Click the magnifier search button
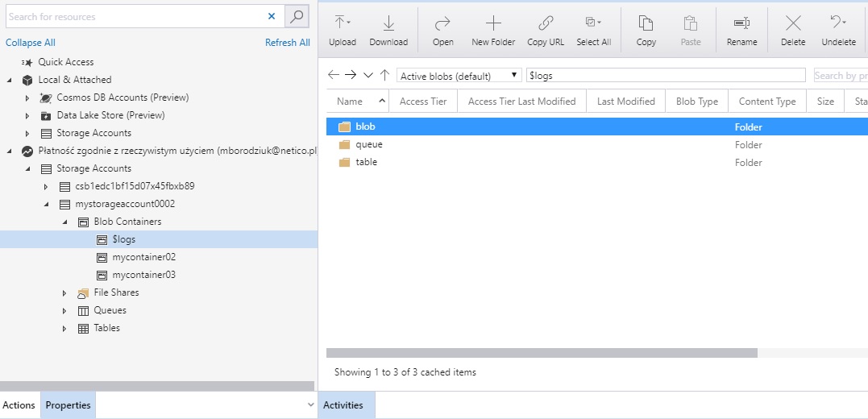This screenshot has height=419, width=868. pyautogui.click(x=297, y=17)
